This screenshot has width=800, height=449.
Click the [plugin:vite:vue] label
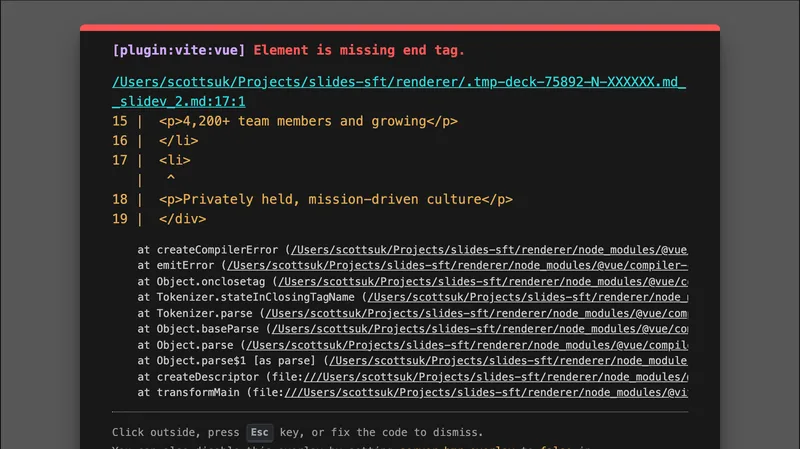[x=179, y=50]
